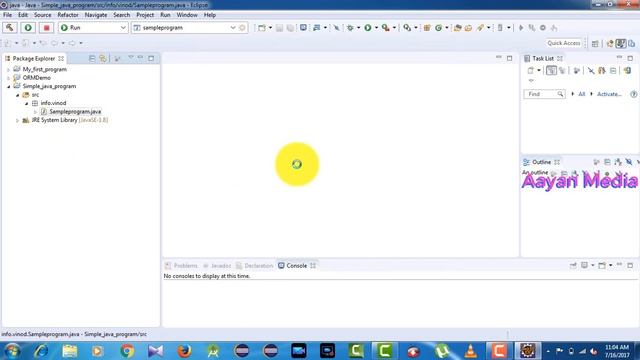Click the Run Last Tool external tools icon

(385, 28)
